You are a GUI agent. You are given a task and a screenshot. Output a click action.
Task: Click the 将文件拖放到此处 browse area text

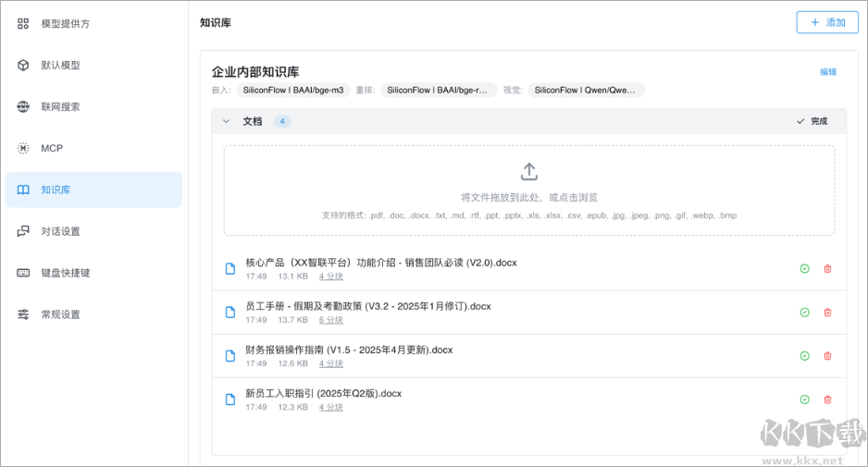[528, 198]
